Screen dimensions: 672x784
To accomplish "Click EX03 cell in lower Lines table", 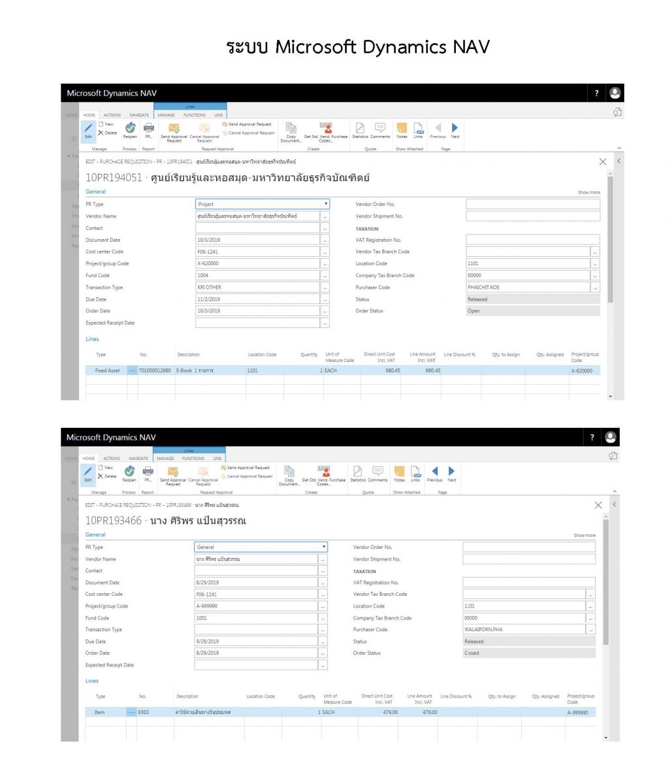I will [155, 712].
